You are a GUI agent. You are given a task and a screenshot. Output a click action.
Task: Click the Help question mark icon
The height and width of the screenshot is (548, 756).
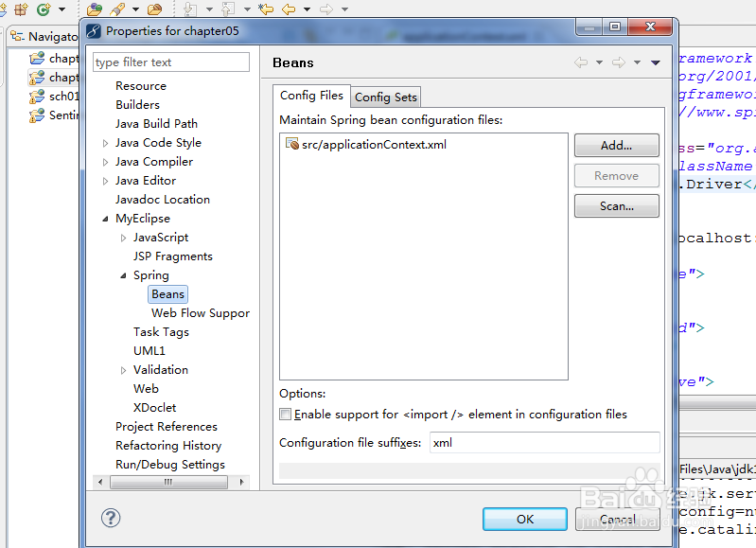(x=111, y=518)
